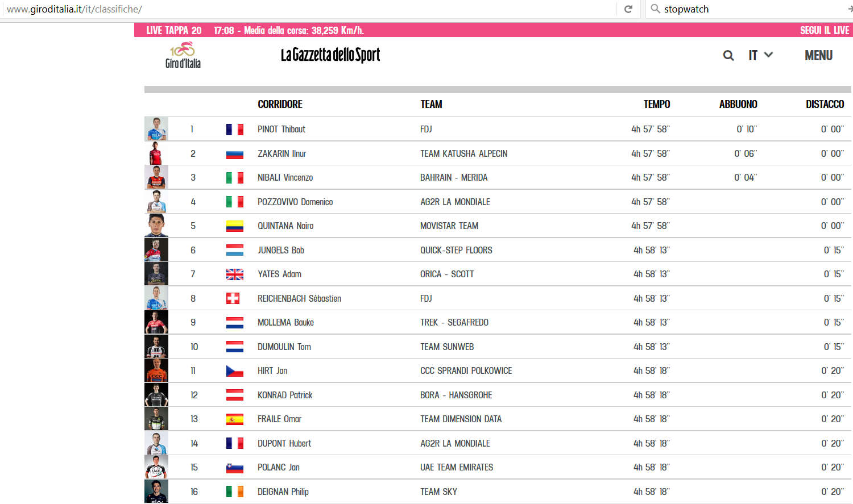Screen dimensions: 853x504
Task: Click the DISTACCO column header
Action: tap(825, 104)
